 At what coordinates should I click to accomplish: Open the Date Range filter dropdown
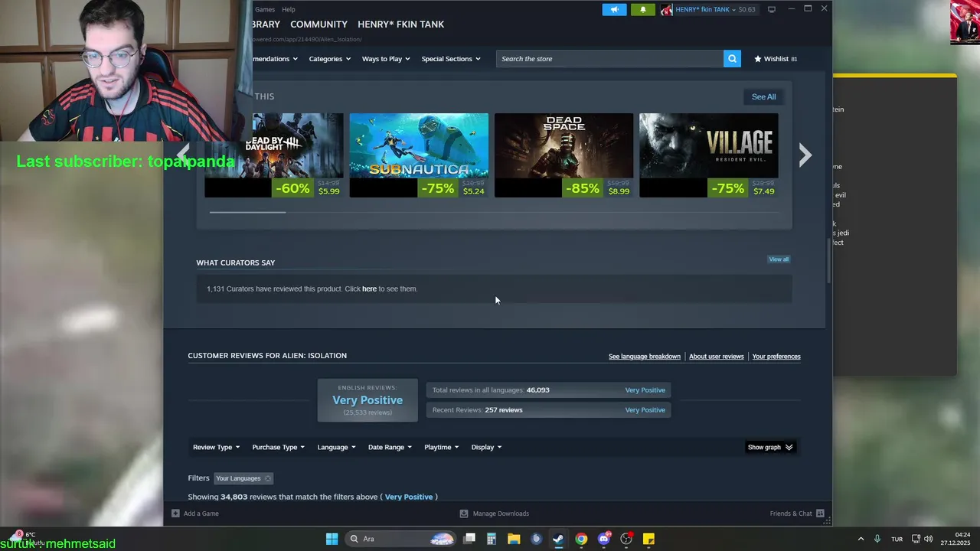(390, 447)
